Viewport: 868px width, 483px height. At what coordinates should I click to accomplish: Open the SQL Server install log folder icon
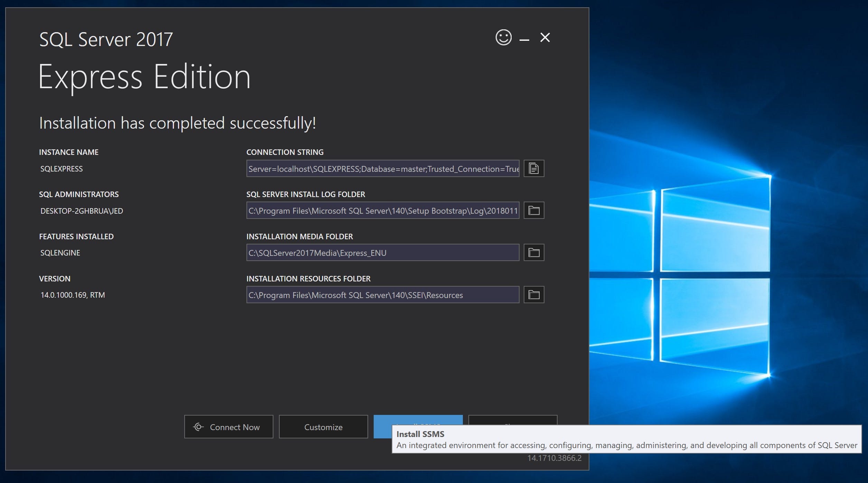534,211
